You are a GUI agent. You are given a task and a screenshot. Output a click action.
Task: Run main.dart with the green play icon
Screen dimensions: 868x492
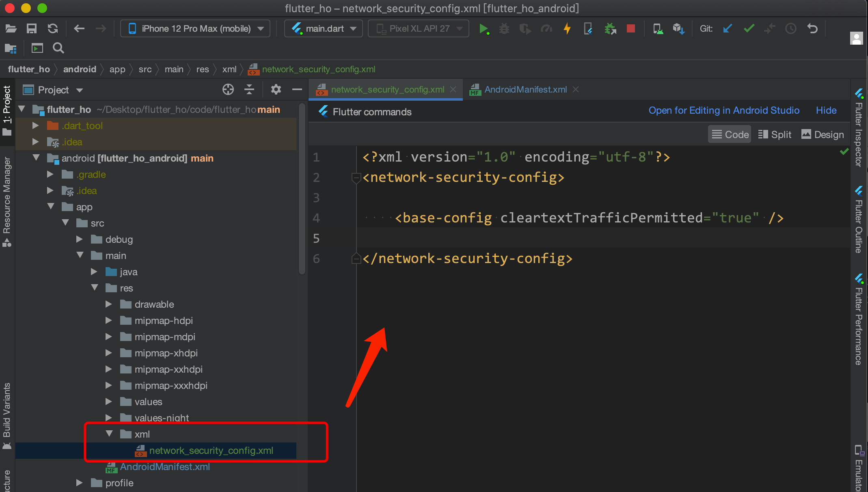(483, 28)
